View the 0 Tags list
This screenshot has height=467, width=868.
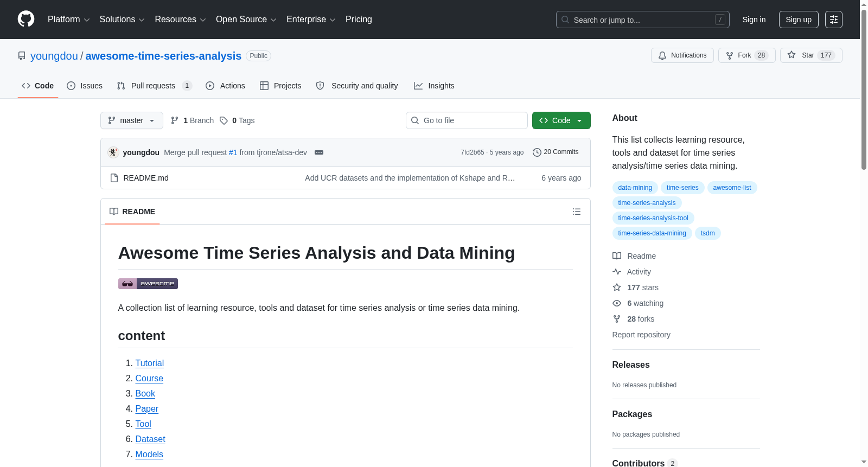pyautogui.click(x=237, y=120)
